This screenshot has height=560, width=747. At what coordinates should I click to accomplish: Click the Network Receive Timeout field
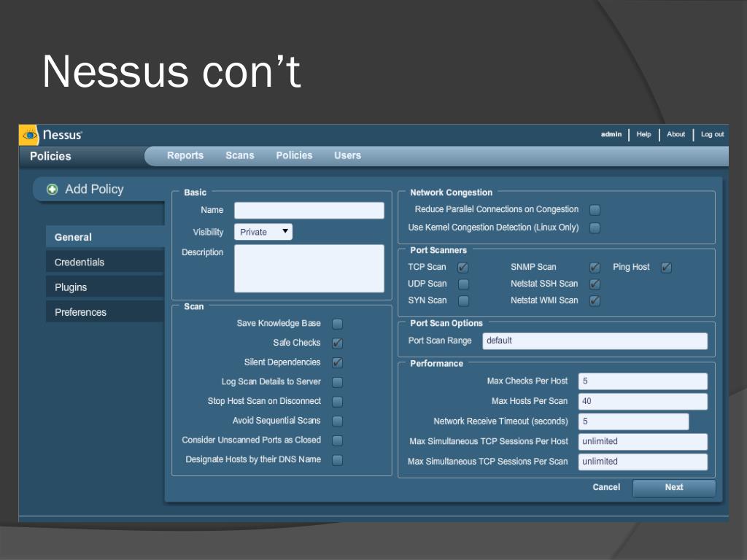point(633,421)
